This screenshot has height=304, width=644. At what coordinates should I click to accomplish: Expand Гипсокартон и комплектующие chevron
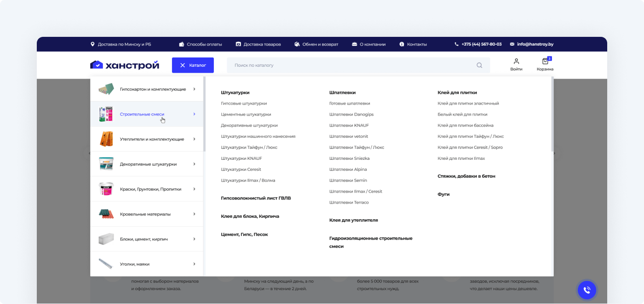[x=194, y=89]
